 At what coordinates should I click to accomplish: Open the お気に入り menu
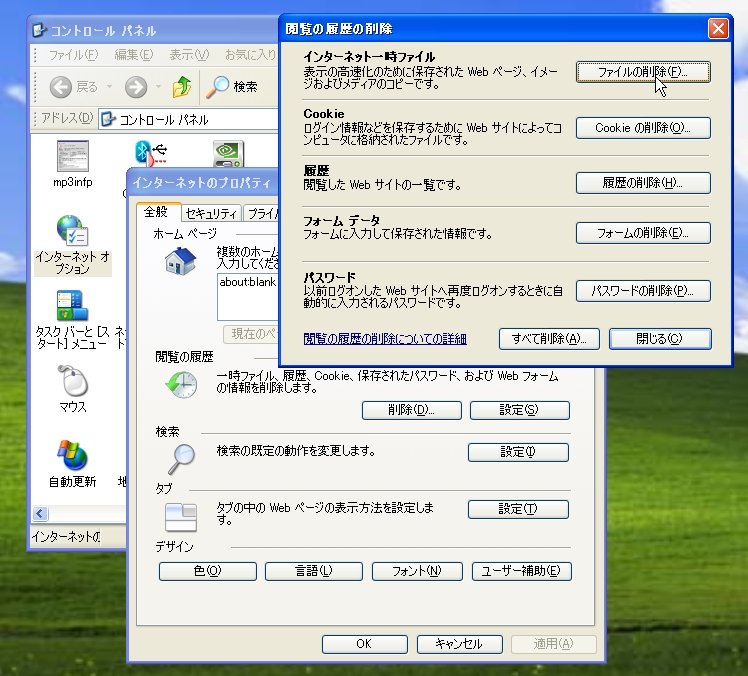coord(251,55)
